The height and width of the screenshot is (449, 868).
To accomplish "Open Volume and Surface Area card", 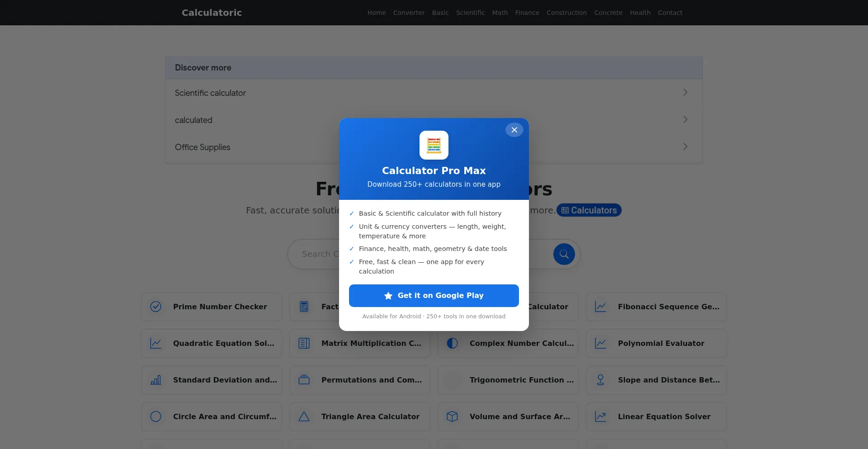I will click(x=508, y=416).
